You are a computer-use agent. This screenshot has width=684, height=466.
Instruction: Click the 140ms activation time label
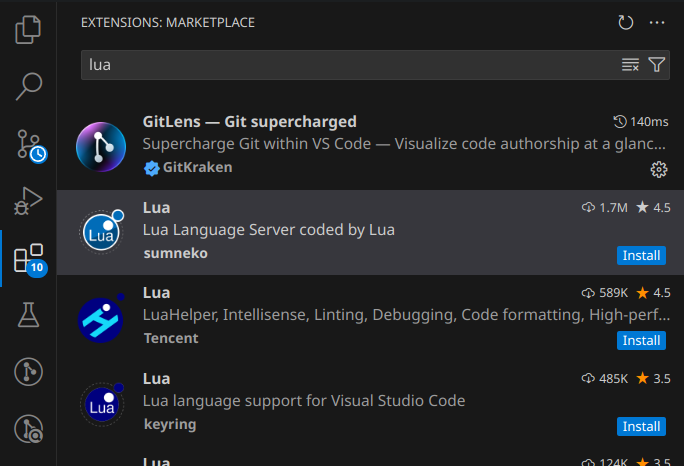(x=649, y=122)
